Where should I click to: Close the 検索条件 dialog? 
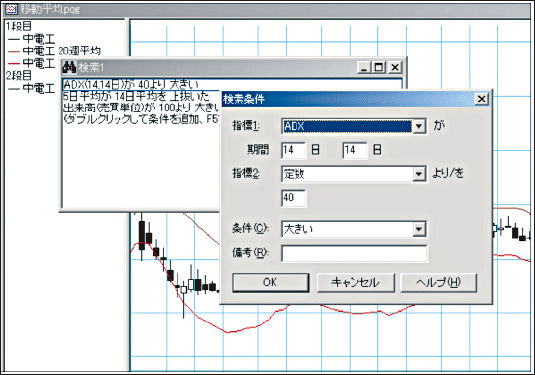(x=481, y=99)
